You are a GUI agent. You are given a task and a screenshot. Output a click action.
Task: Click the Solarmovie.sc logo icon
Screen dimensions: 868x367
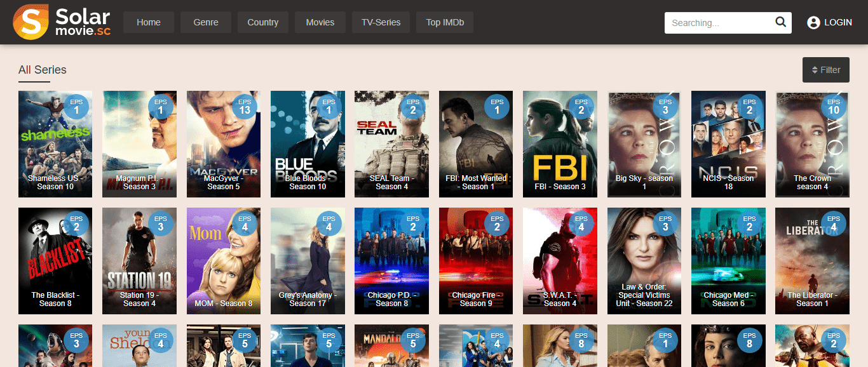coord(31,22)
